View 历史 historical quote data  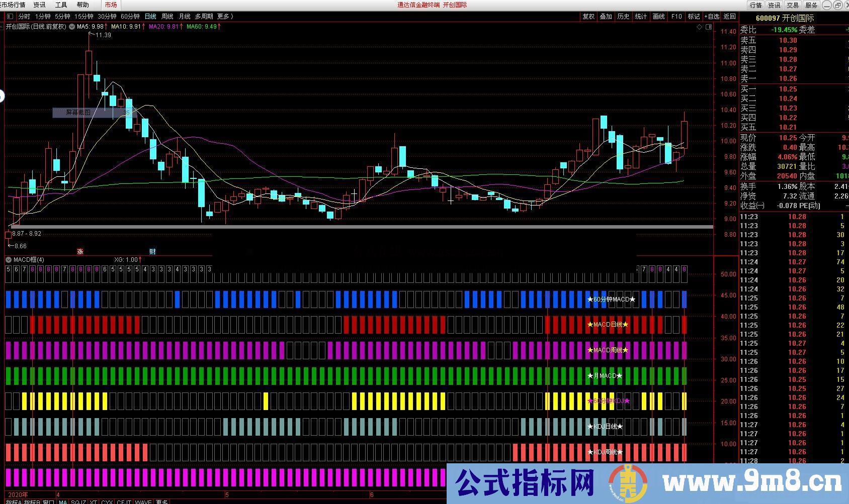click(x=624, y=16)
